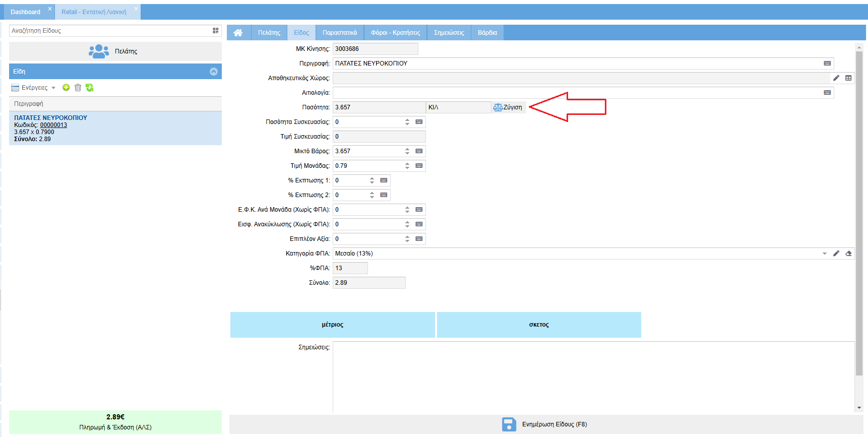868x437 pixels.
Task: Click the green add item icon
Action: coord(66,88)
